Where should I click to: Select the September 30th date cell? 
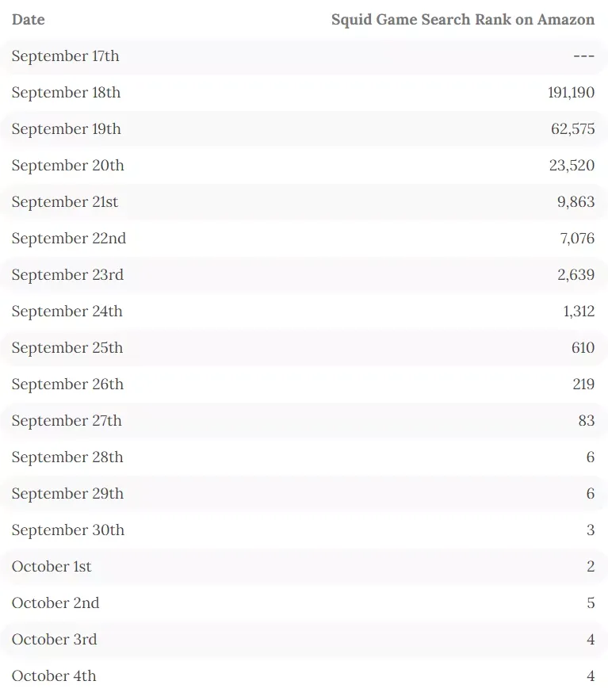[x=68, y=530]
